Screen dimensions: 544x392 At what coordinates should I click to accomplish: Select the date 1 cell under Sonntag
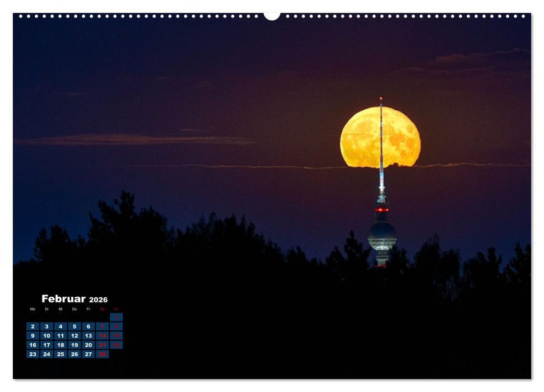click(117, 317)
